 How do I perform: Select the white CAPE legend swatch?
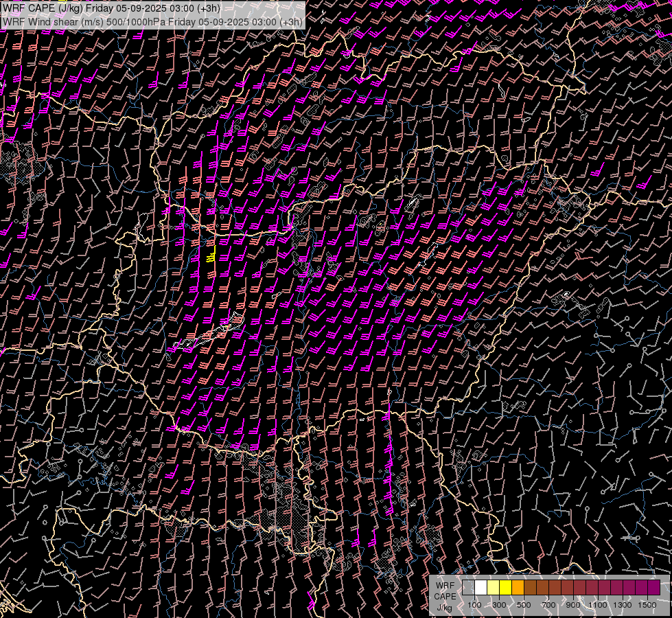(481, 588)
